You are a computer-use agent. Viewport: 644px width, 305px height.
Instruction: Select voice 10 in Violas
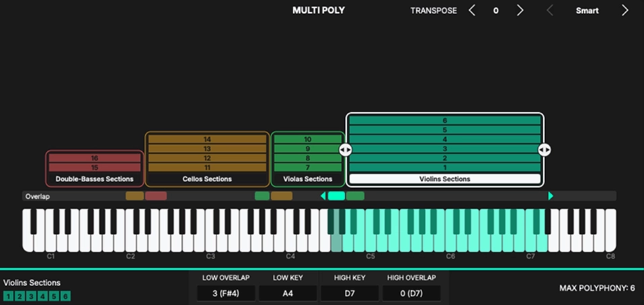point(308,139)
